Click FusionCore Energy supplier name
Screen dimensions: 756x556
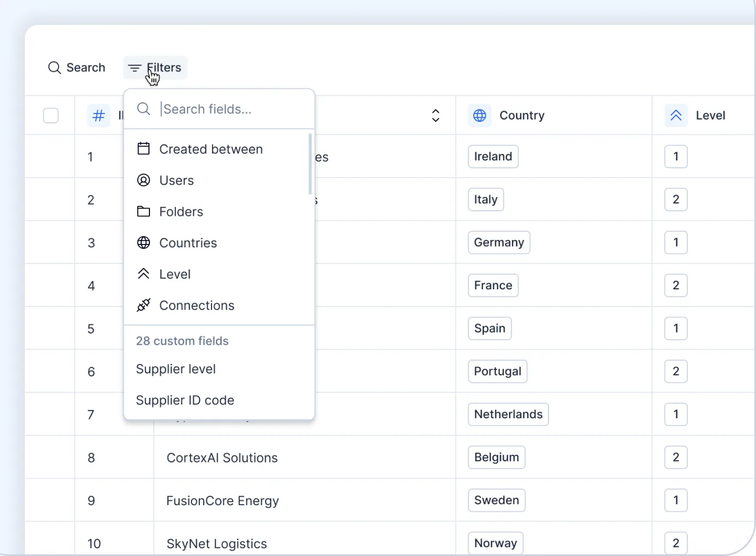click(x=222, y=501)
